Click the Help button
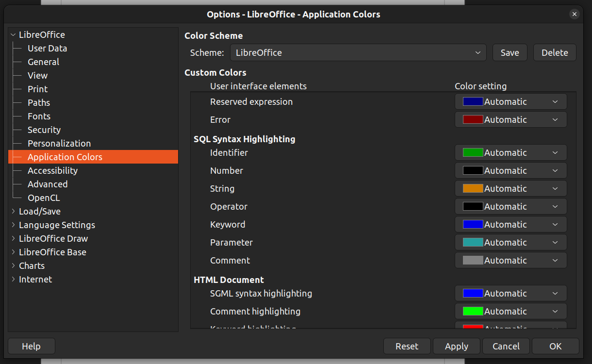 coord(31,347)
